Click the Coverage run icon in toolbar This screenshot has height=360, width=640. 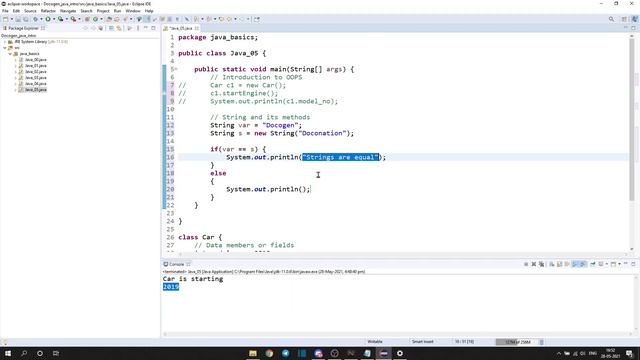pos(60,19)
